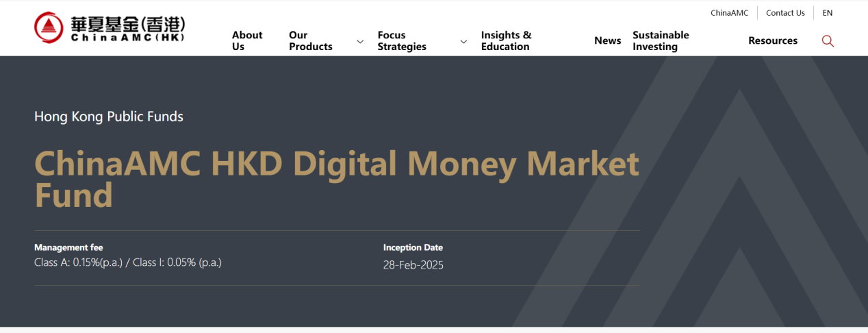This screenshot has height=333, width=868.
Task: Click the Management fee label
Action: click(x=68, y=247)
